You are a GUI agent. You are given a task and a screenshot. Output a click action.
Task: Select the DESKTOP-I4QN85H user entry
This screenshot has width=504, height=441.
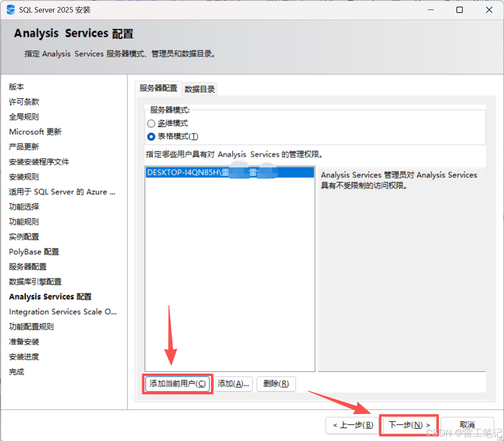[230, 172]
